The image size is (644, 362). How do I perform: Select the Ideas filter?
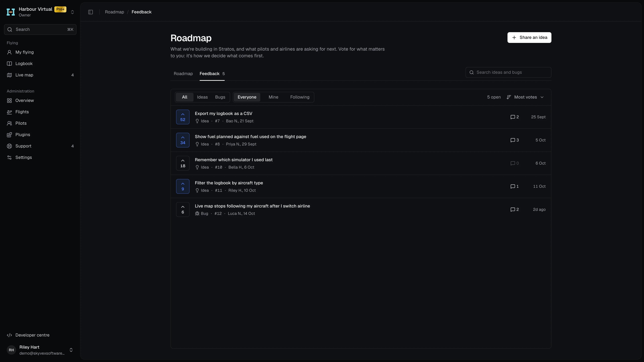[202, 97]
